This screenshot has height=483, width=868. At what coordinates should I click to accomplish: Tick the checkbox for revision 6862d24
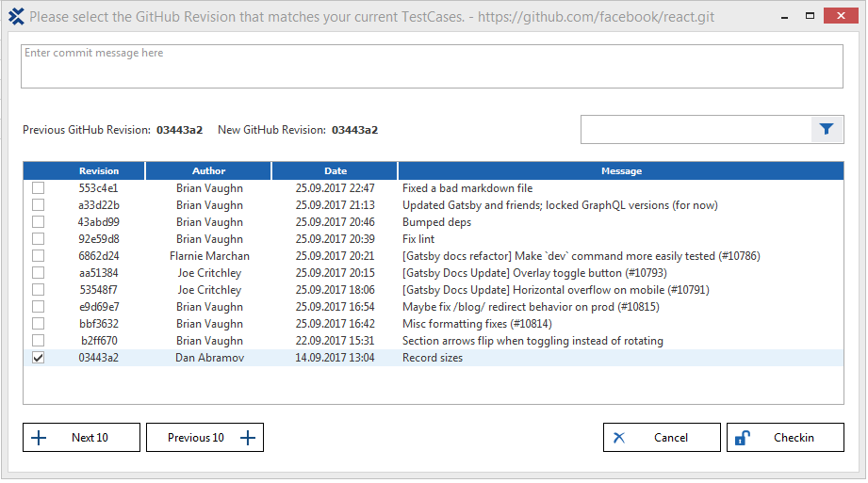coord(39,256)
